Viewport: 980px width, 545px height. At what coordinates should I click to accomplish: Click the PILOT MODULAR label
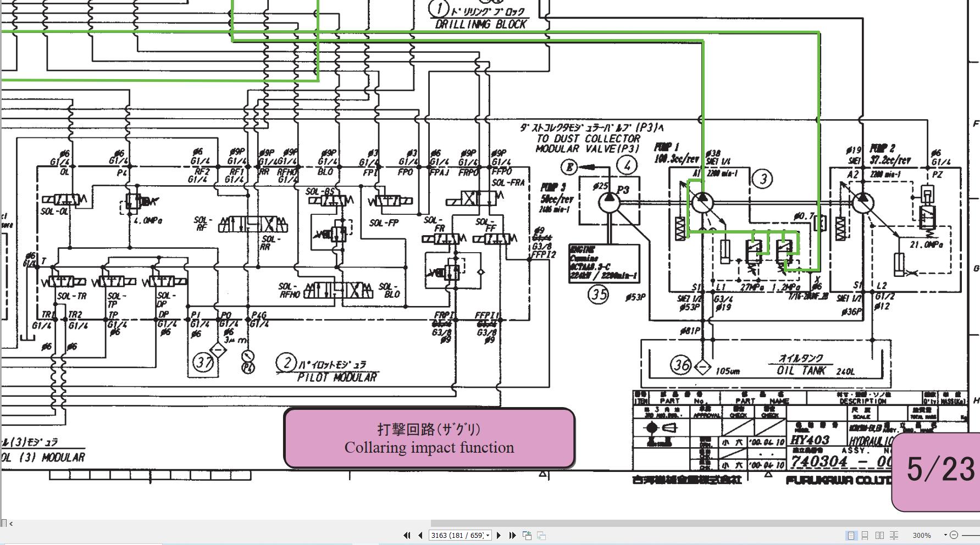tap(337, 377)
